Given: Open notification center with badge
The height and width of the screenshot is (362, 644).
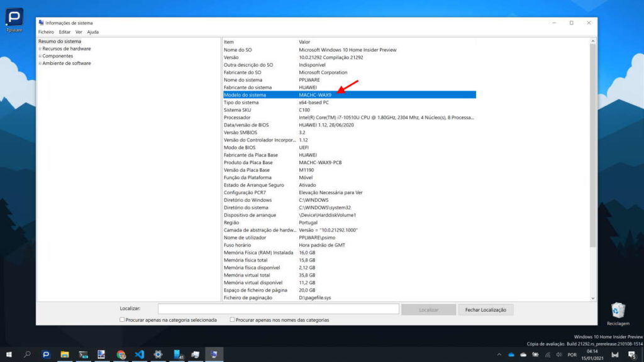Looking at the screenshot, I should (632, 355).
